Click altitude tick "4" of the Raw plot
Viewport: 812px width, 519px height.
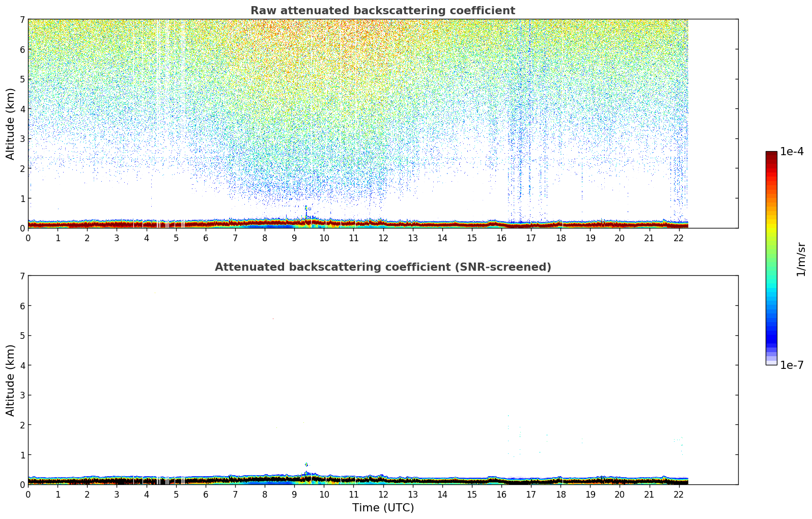(22, 109)
